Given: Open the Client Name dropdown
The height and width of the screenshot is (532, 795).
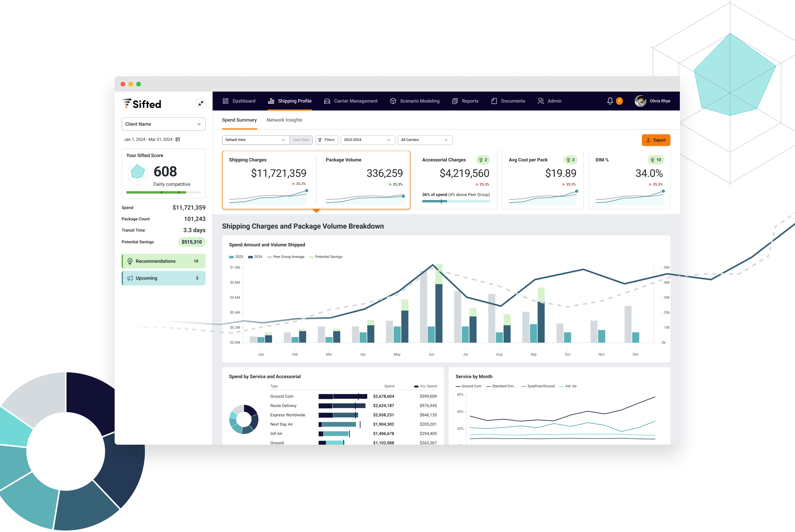Looking at the screenshot, I should pyautogui.click(x=163, y=124).
